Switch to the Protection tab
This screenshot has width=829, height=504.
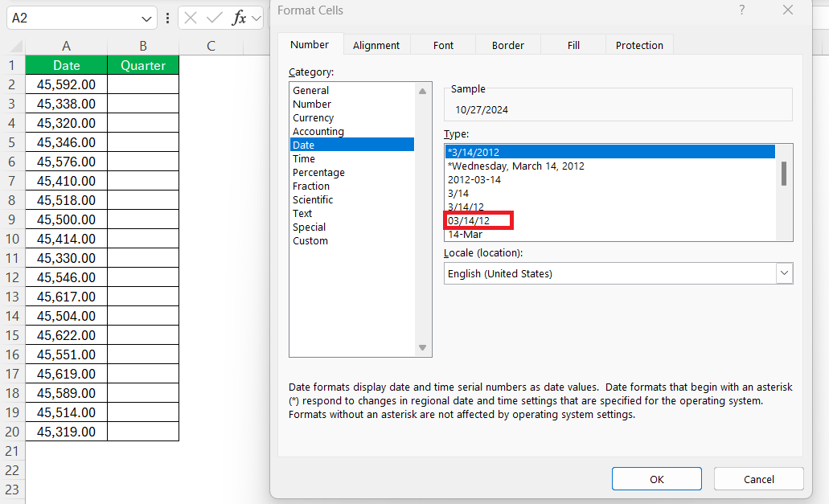[639, 46]
